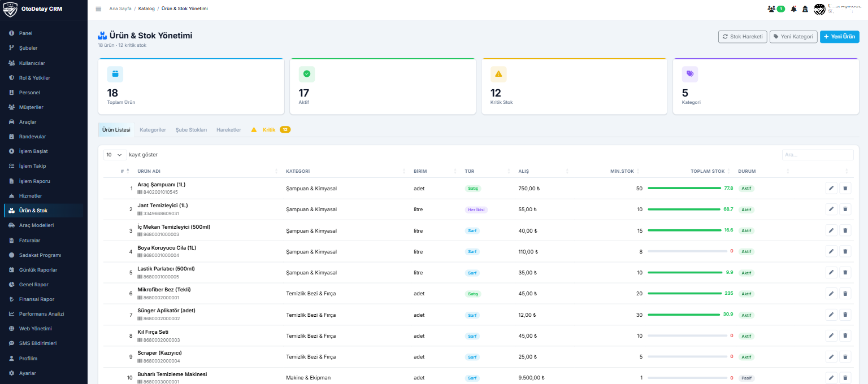This screenshot has width=868, height=384.
Task: Sort the table by ÜRÜN ADI
Action: [206, 171]
